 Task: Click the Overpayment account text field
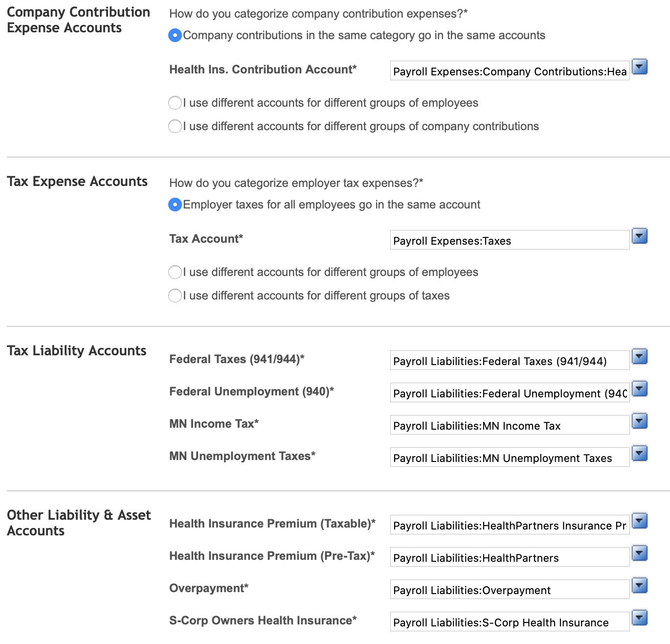pyautogui.click(x=509, y=589)
